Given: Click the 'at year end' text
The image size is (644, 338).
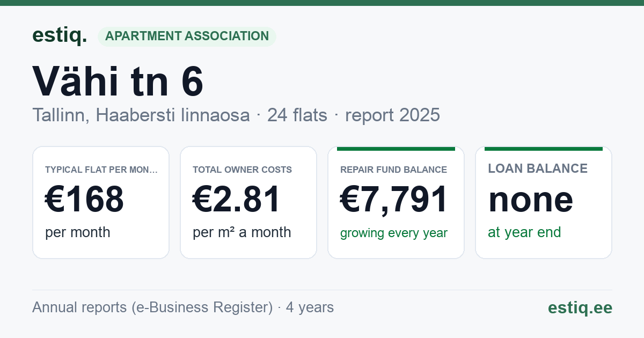Looking at the screenshot, I should point(524,232).
